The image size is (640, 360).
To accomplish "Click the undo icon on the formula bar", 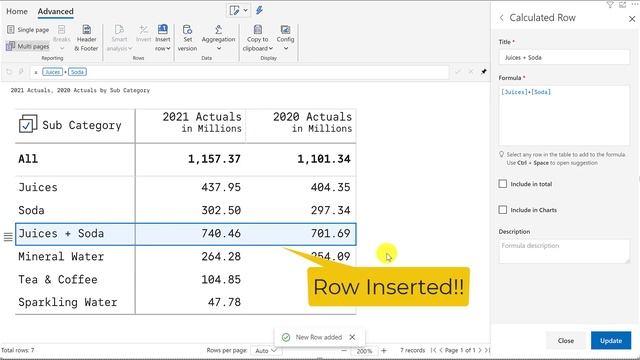I will pyautogui.click(x=9, y=72).
